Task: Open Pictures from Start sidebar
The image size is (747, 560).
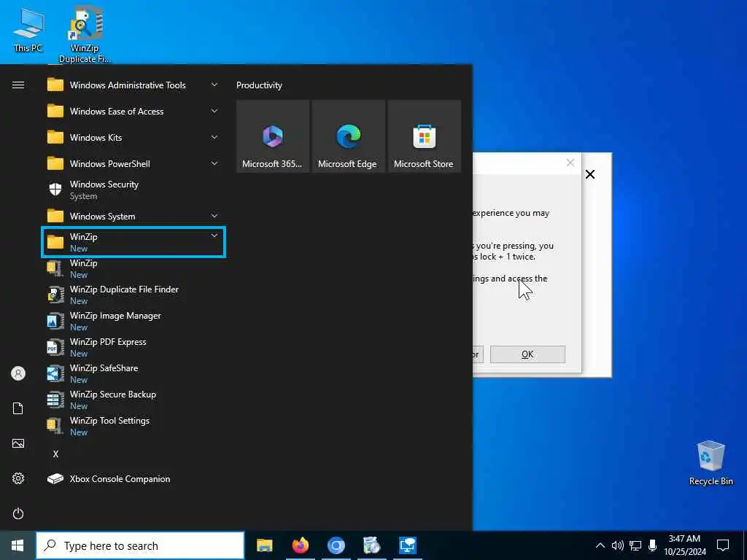Action: click(18, 443)
